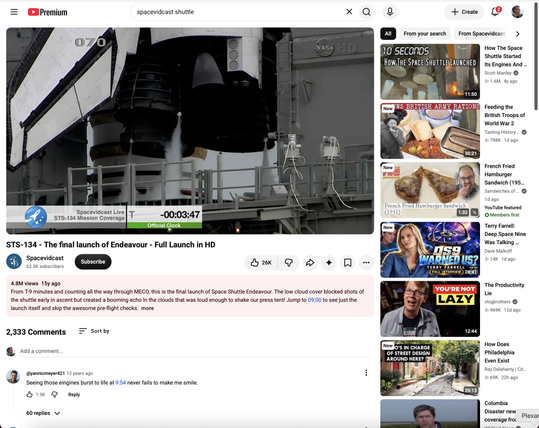This screenshot has height=428, width=539.
Task: Play the main video player
Action: [x=190, y=131]
